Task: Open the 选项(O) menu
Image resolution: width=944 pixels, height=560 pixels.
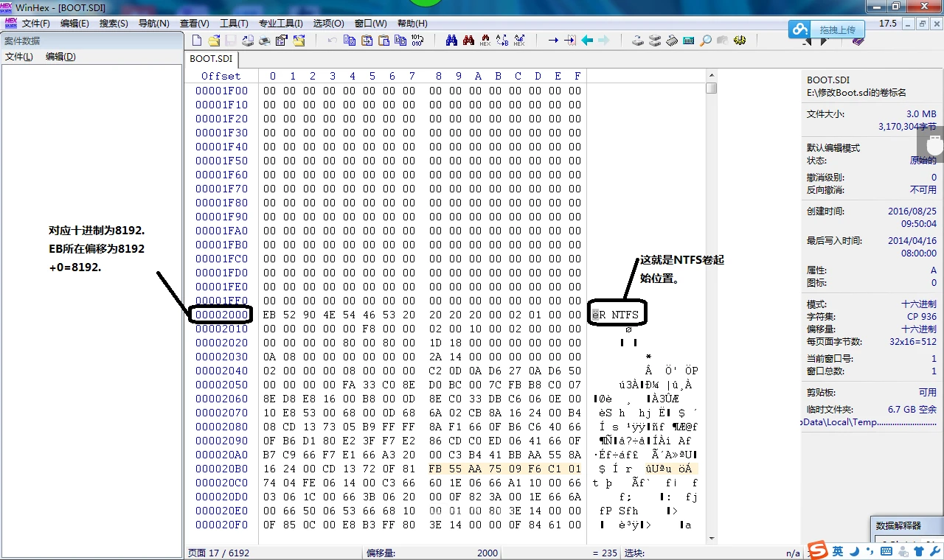Action: pyautogui.click(x=328, y=24)
